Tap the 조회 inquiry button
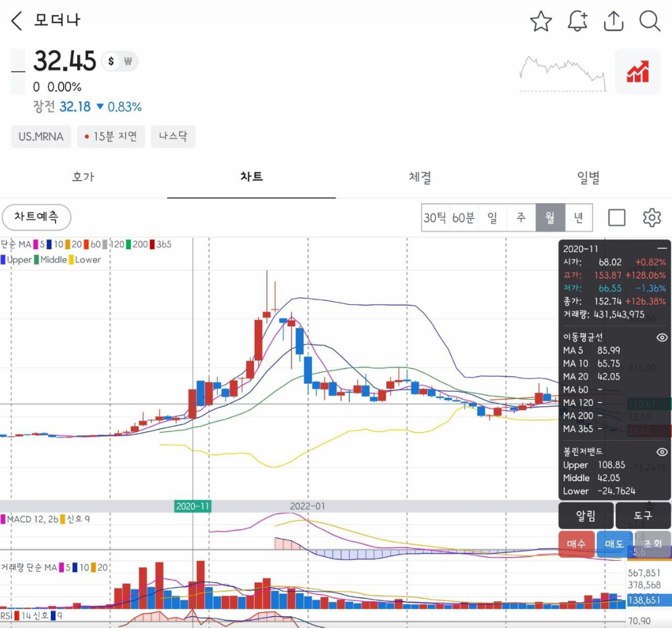The image size is (672, 628). (x=652, y=544)
